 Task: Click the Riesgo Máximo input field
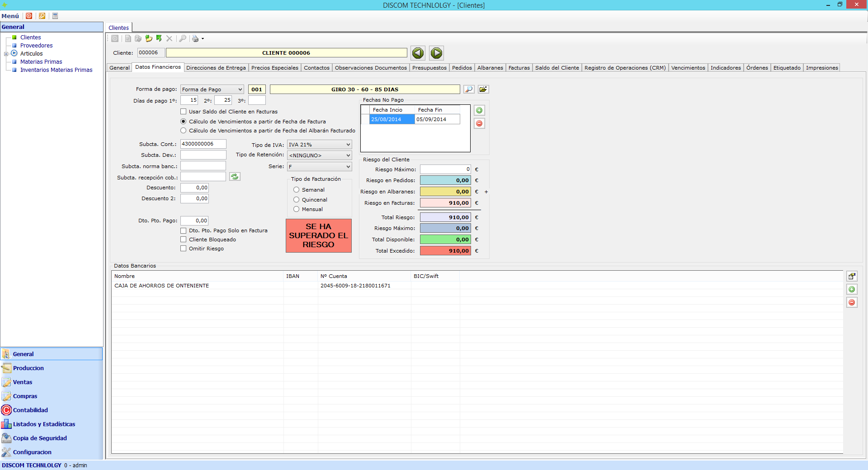[x=445, y=169]
